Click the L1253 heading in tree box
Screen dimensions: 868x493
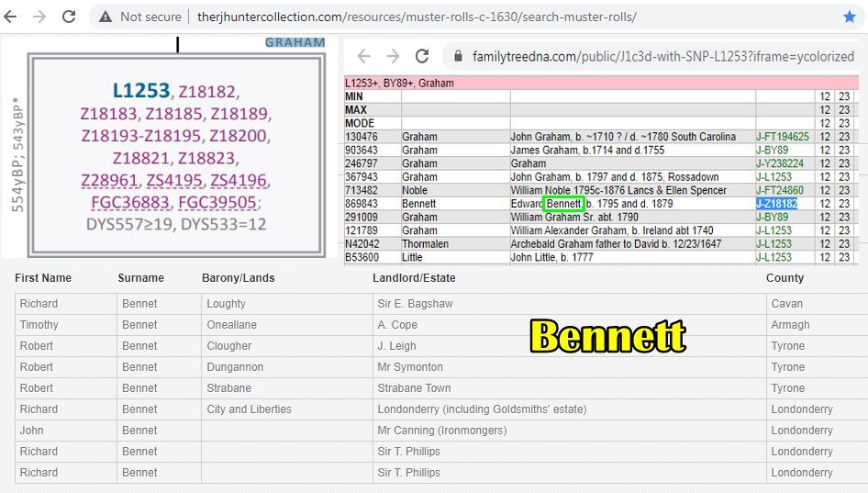pyautogui.click(x=141, y=90)
